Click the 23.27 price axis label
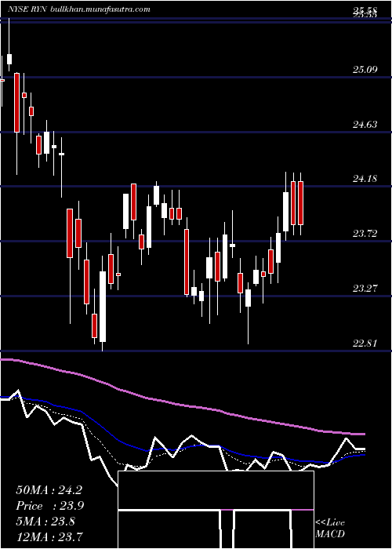Screen dimensions: 392x549 point(365,289)
